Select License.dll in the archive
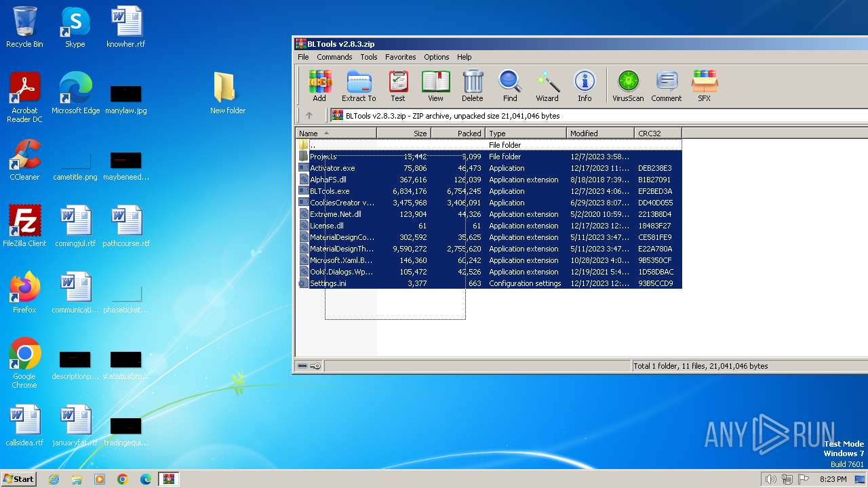Screen dimensions: 868x488 coord(489,226)
